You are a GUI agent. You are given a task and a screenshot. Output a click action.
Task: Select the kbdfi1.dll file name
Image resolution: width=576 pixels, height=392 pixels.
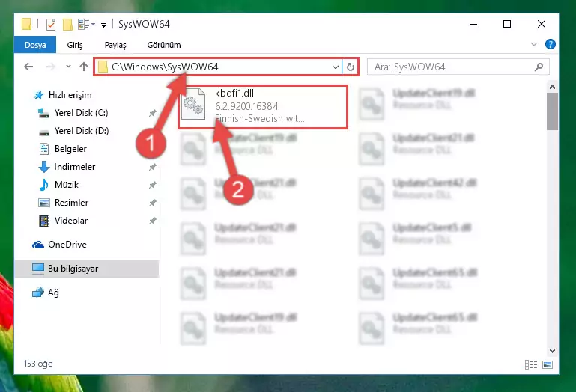(234, 94)
